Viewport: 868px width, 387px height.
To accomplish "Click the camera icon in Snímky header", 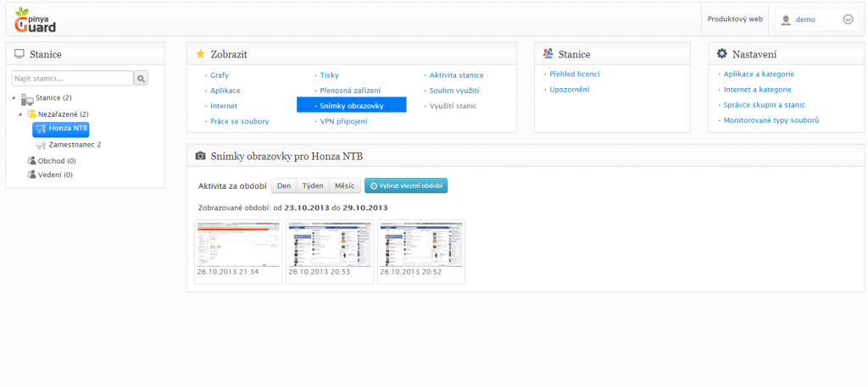I will (x=200, y=156).
